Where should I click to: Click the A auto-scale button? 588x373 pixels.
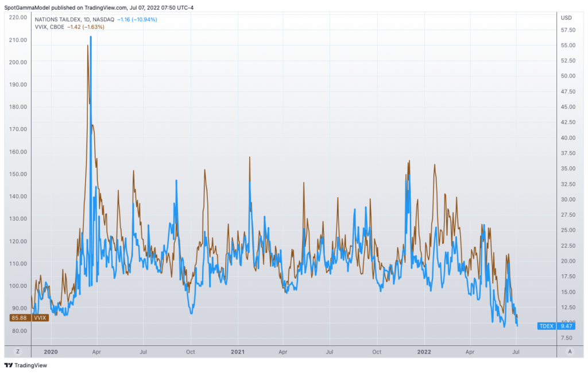coord(570,352)
